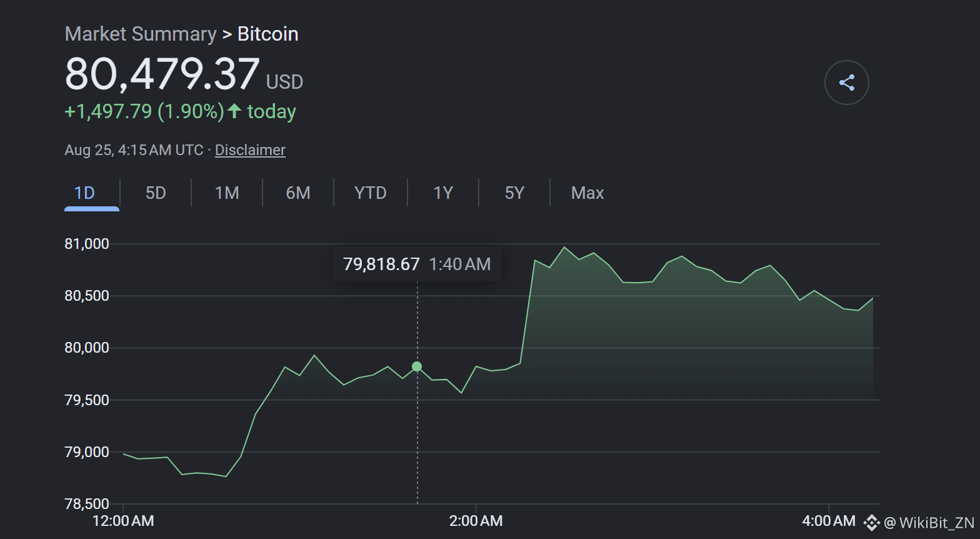Click the green up arrow indicator

234,111
